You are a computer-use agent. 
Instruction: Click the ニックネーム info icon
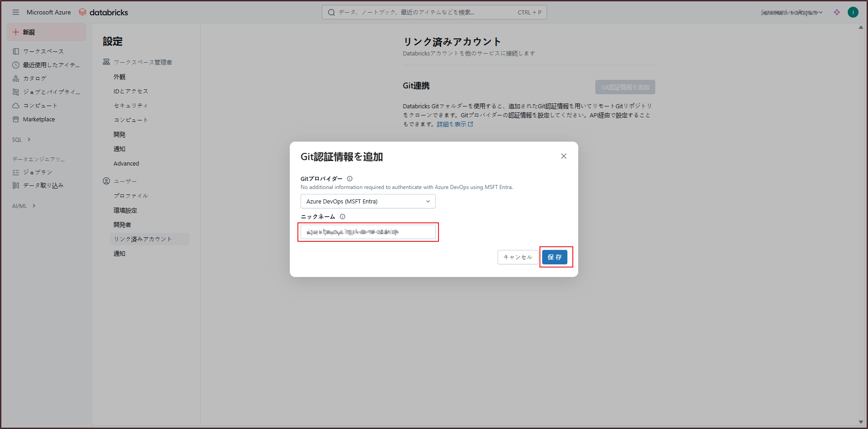click(343, 217)
